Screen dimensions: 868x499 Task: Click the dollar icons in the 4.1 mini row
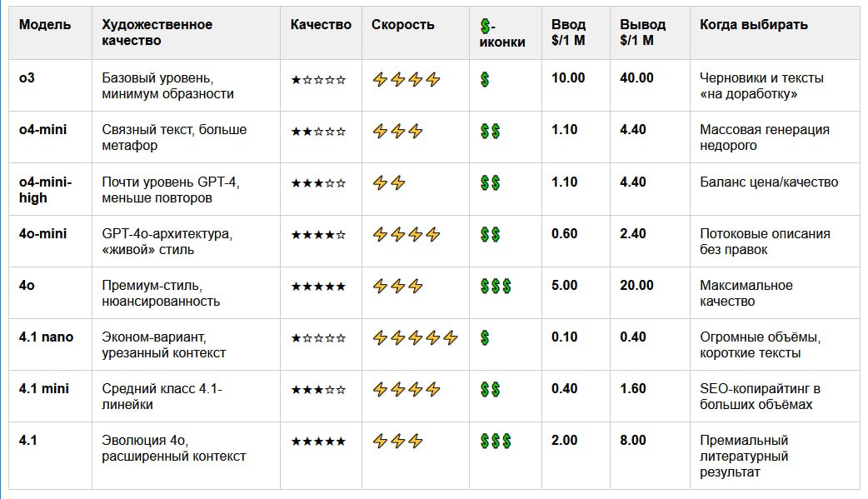pyautogui.click(x=490, y=390)
